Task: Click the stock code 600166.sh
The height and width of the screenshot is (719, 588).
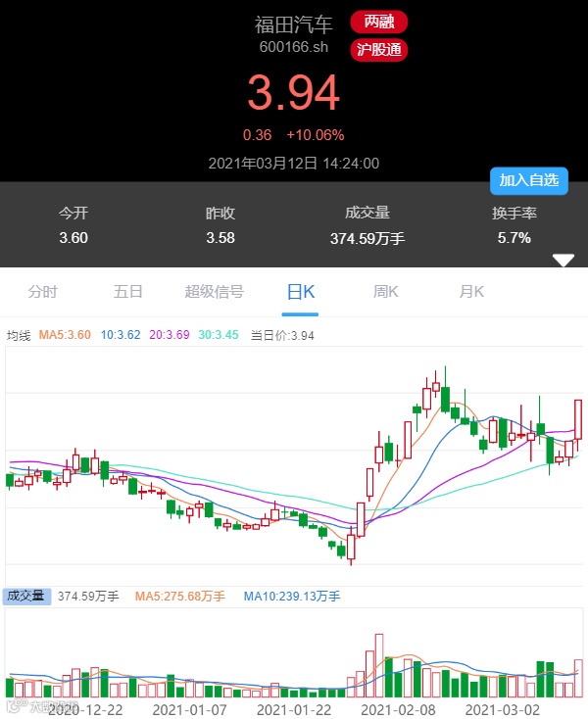Action: coord(294,47)
